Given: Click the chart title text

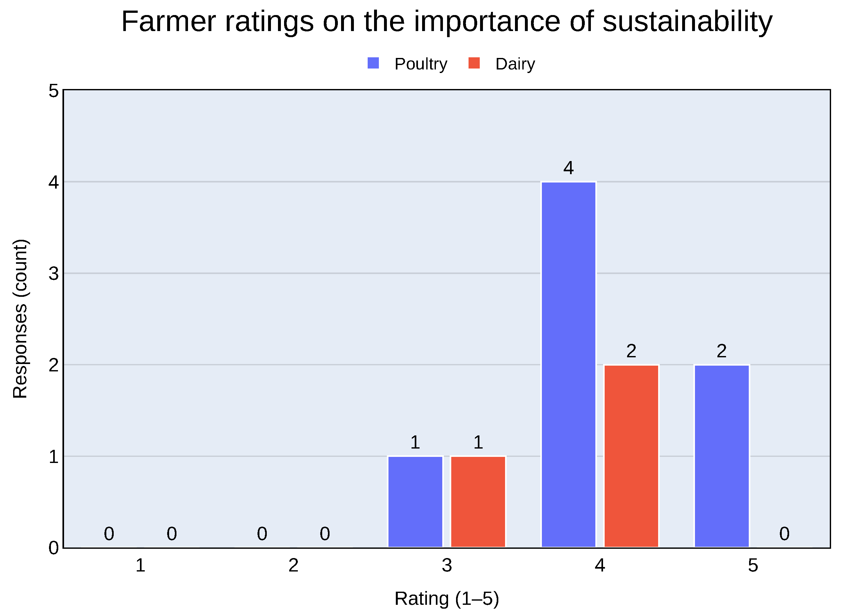Looking at the screenshot, I should [x=447, y=22].
